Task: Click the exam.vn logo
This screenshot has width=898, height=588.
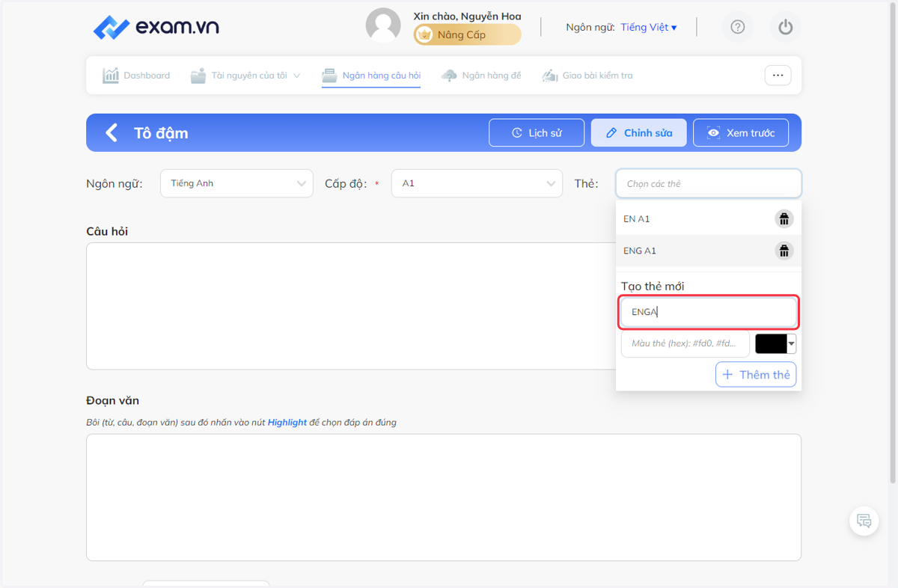Action: coord(156,28)
